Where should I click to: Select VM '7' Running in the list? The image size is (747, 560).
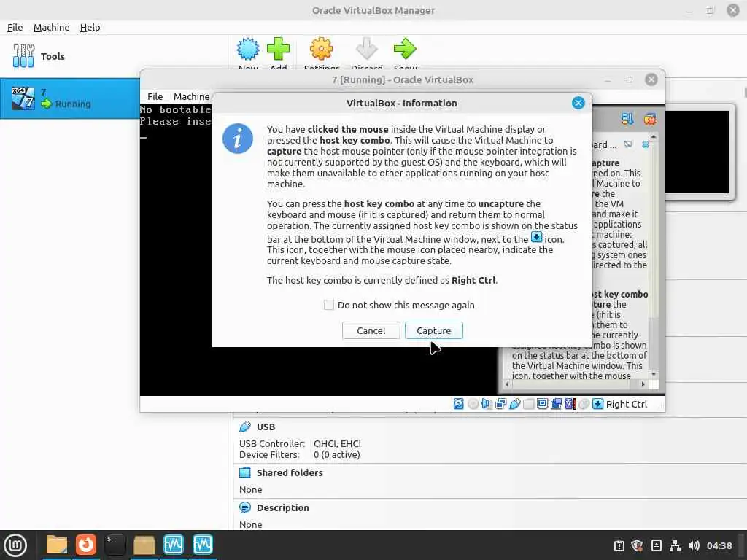[x=69, y=98]
